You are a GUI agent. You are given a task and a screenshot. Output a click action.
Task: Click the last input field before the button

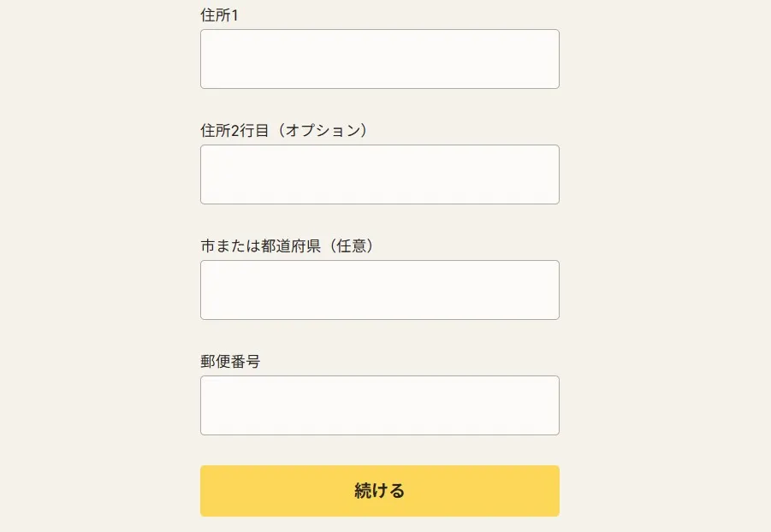click(x=379, y=405)
